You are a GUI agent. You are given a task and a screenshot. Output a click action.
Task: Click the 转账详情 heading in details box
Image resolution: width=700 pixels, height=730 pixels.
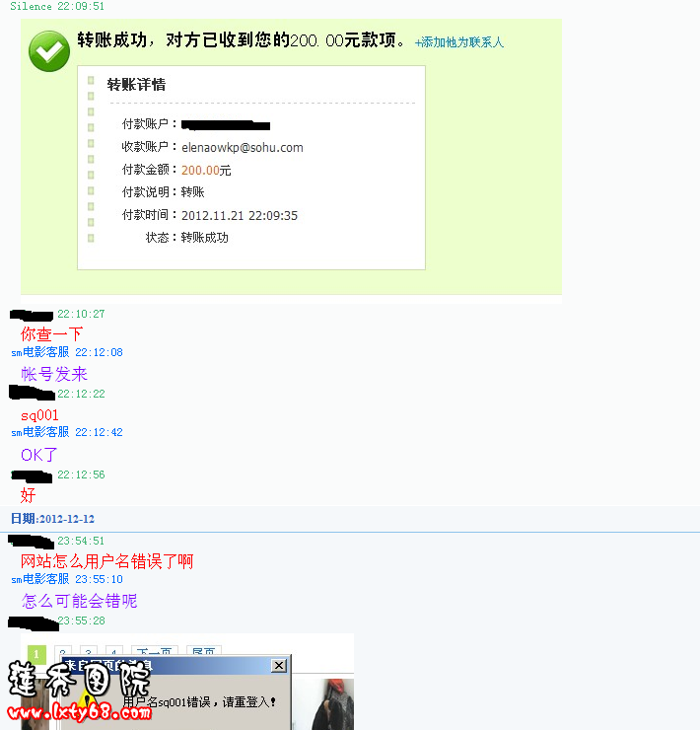point(136,85)
